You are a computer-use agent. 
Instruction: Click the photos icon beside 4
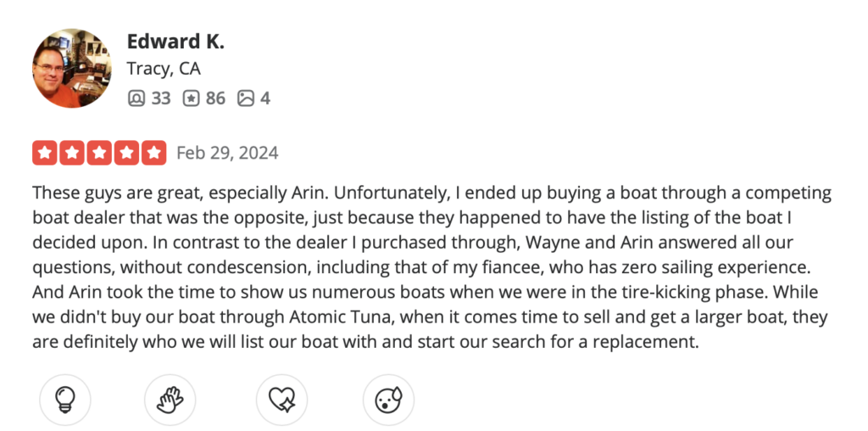point(246,98)
